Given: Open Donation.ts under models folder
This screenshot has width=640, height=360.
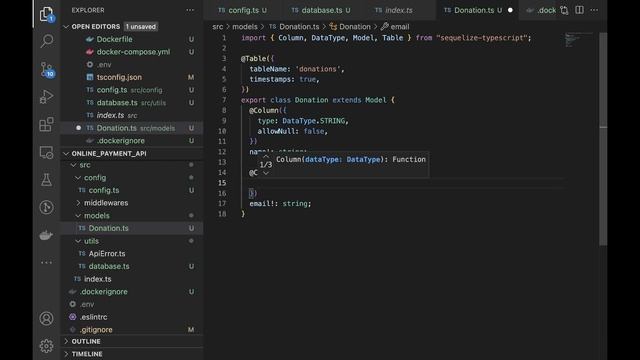Looking at the screenshot, I should (x=132, y=228).
